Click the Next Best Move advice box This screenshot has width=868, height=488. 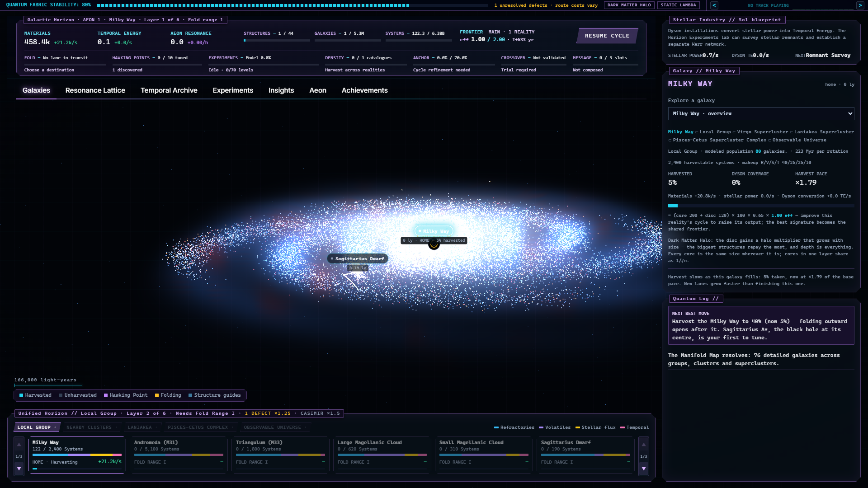(x=761, y=325)
